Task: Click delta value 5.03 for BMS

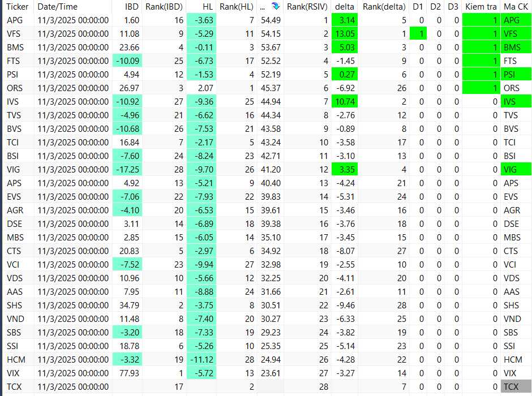Action: [345, 48]
